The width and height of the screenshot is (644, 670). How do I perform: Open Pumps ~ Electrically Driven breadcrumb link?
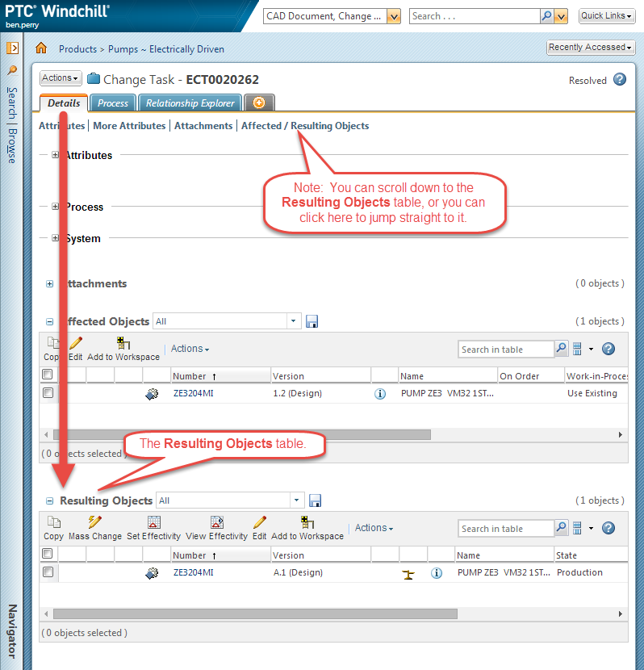166,49
